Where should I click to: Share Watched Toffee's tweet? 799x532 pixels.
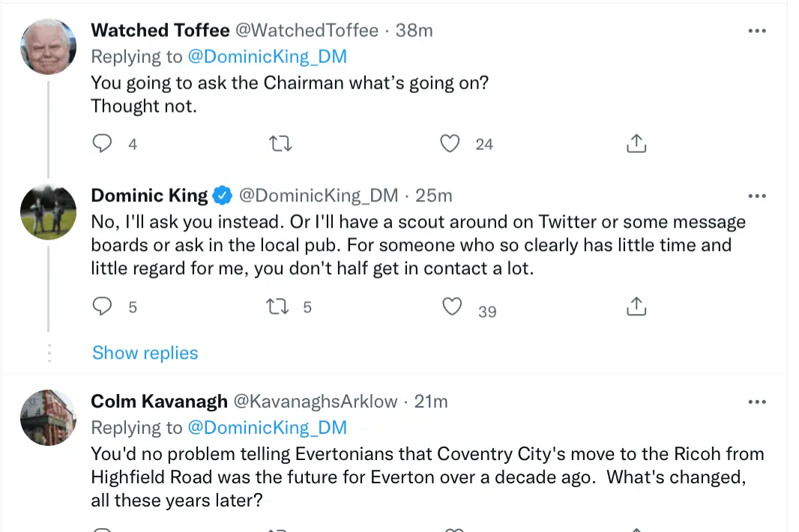pyautogui.click(x=636, y=144)
